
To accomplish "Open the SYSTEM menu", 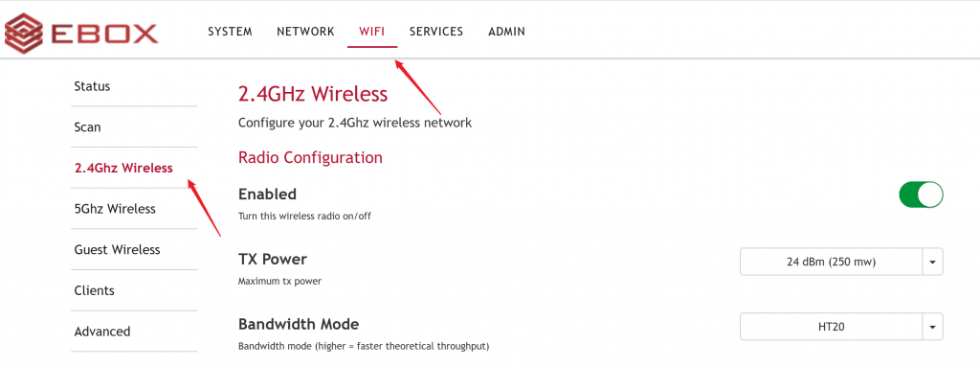I will 230,32.
